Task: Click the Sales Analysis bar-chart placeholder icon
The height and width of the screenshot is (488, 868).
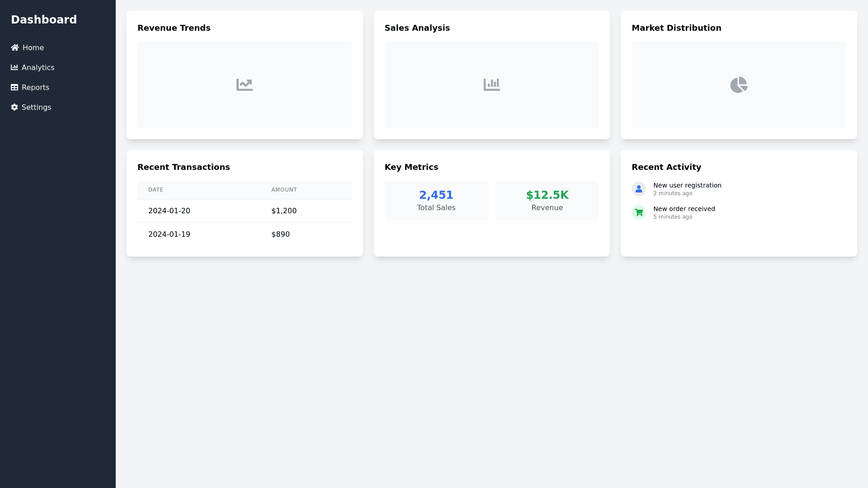Action: tap(492, 84)
